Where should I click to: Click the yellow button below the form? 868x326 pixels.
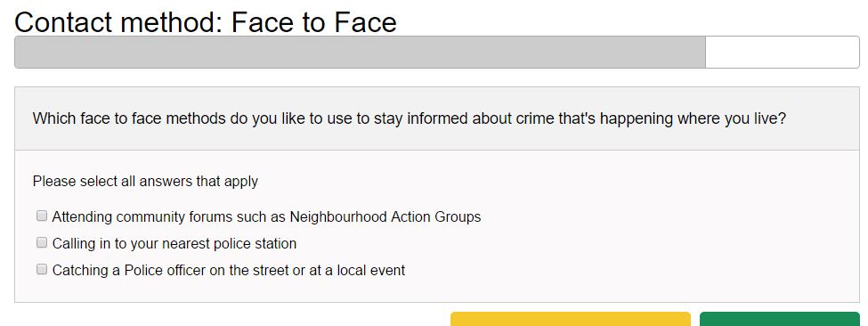tap(570, 319)
